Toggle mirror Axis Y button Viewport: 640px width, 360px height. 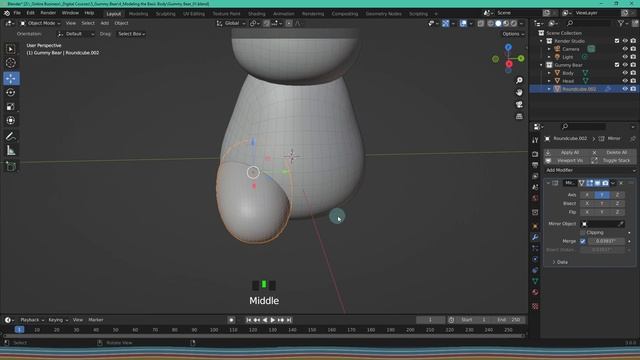click(602, 195)
